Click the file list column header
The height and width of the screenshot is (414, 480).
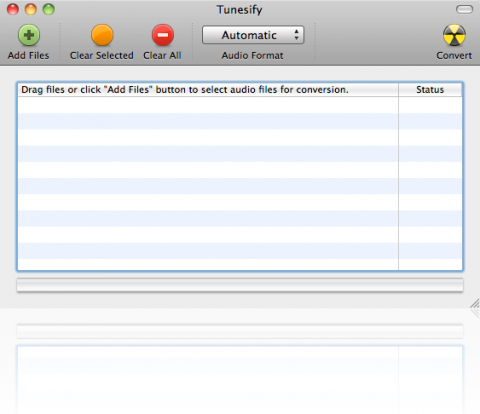208,90
